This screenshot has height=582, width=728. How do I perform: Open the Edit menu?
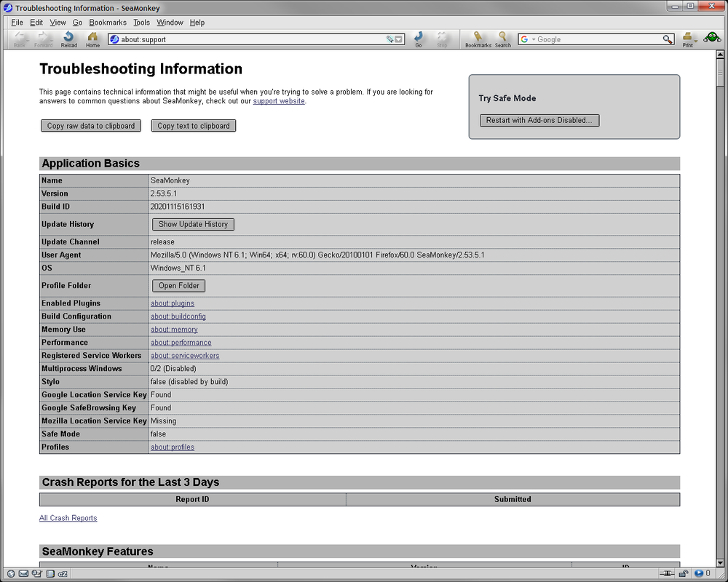point(36,23)
